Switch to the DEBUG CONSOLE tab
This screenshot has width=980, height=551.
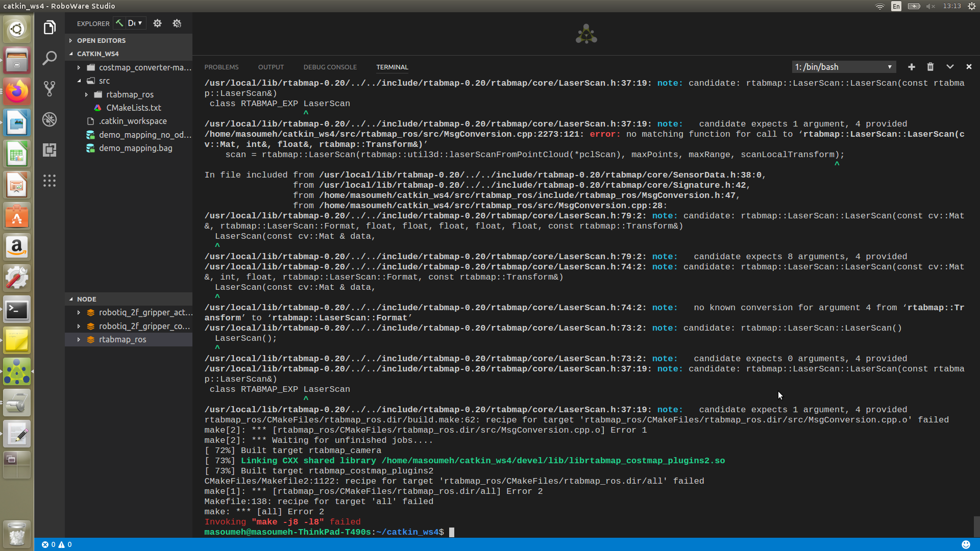point(330,67)
